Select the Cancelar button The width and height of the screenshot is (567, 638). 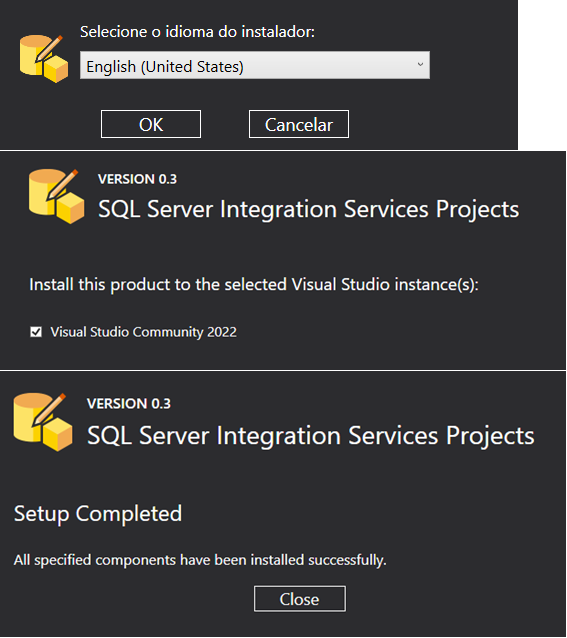click(x=299, y=124)
